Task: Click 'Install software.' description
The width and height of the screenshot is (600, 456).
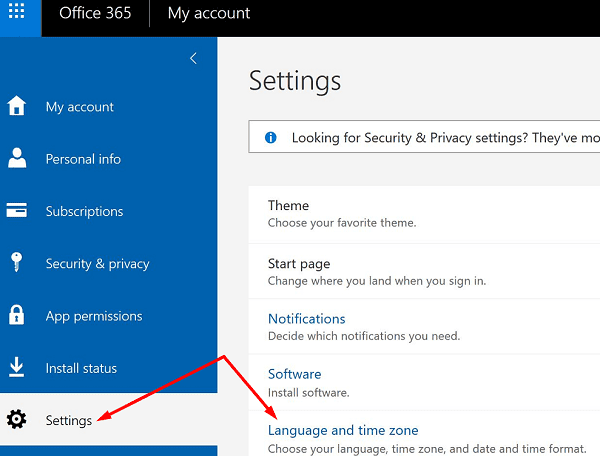Action: 308,392
